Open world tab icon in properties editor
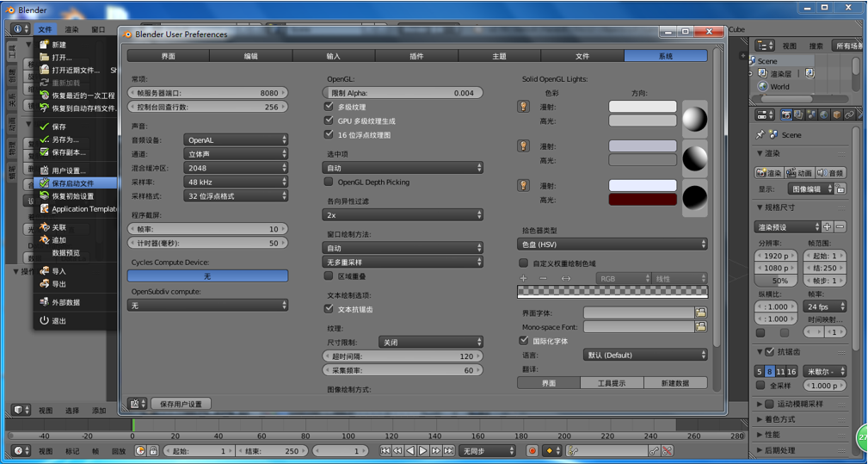Viewport: 868px width, 464px height. pyautogui.click(x=824, y=114)
